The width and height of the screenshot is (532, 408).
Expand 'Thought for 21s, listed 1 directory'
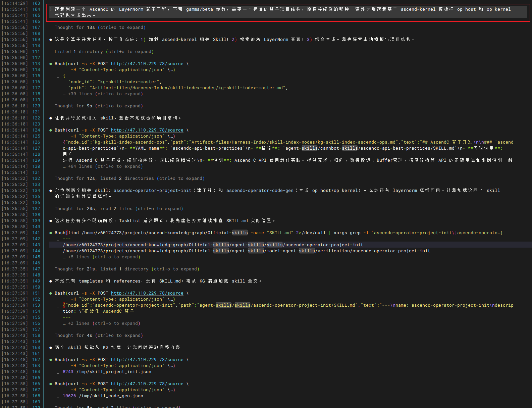coord(127,269)
